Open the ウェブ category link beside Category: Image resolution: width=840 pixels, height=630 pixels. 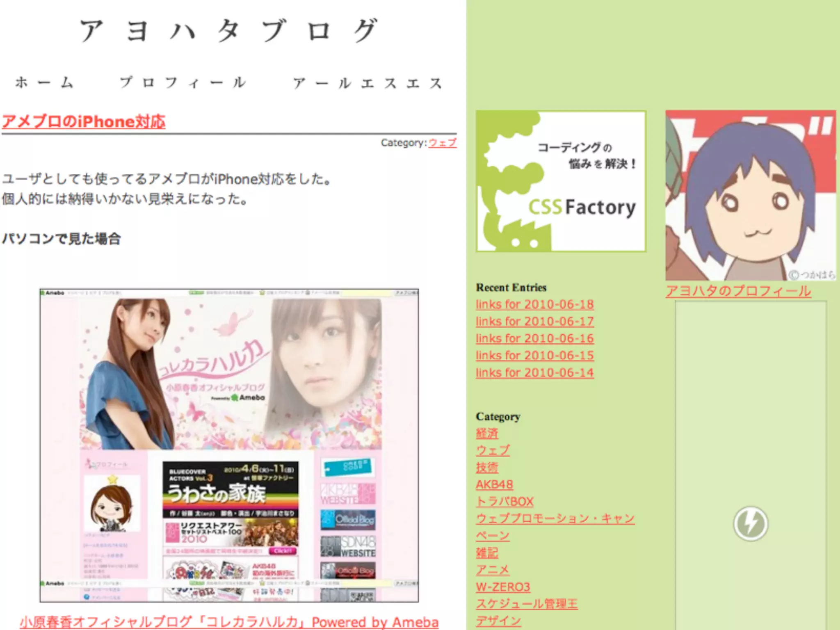pyautogui.click(x=443, y=143)
